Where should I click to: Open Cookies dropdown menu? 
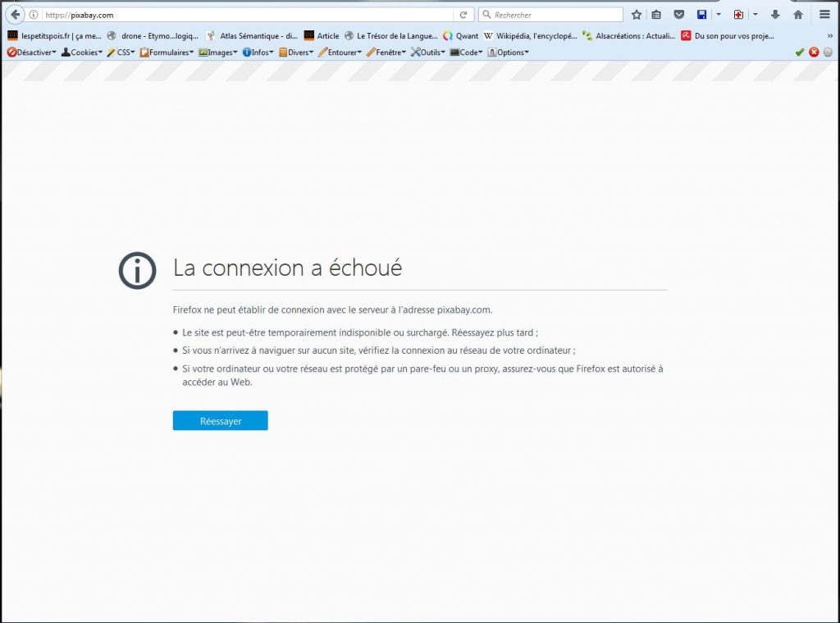(x=81, y=52)
